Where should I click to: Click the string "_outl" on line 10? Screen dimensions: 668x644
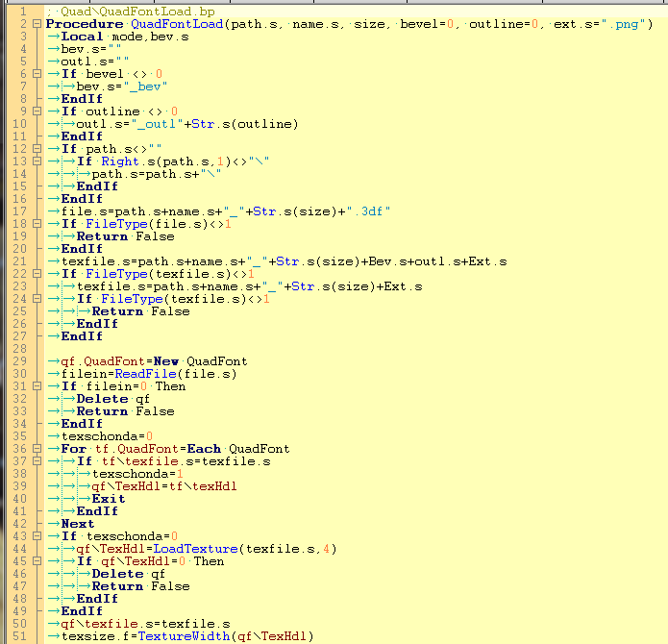click(x=157, y=124)
